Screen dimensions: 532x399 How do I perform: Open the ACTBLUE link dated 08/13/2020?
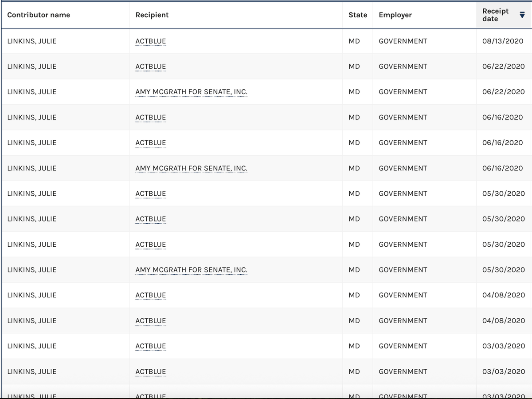pos(151,41)
